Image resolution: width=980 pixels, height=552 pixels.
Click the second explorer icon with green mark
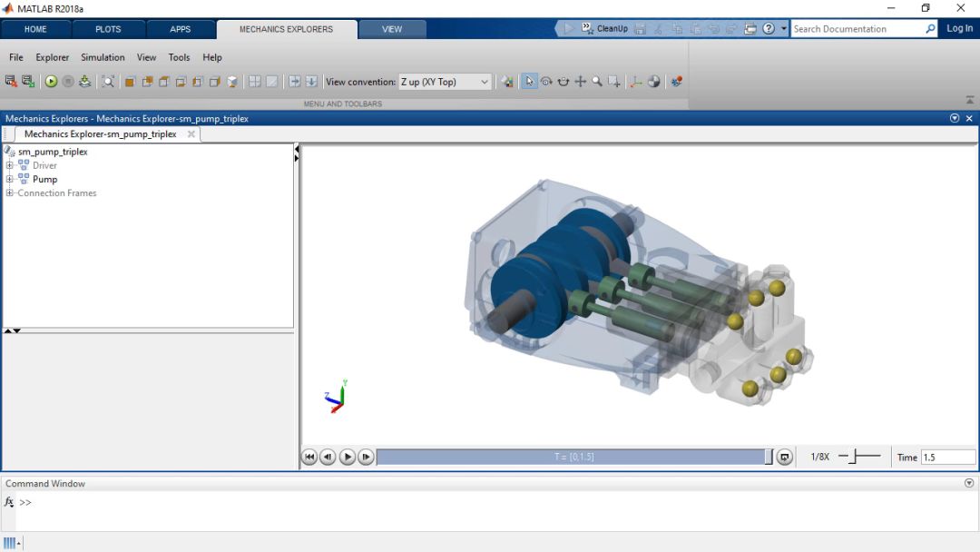[28, 82]
